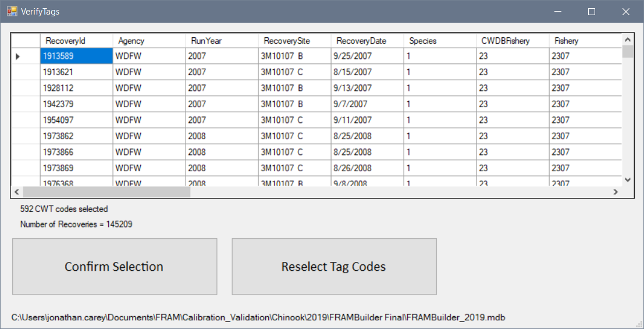The width and height of the screenshot is (644, 329).
Task: Click RunYear 2008 cell in row 1973862
Action: click(x=222, y=136)
